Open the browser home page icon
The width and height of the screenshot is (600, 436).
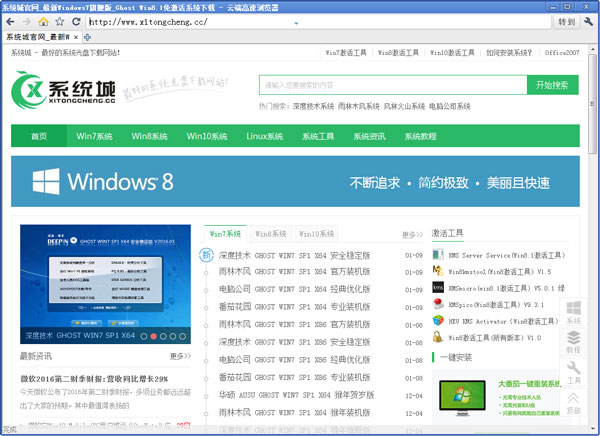(43, 22)
